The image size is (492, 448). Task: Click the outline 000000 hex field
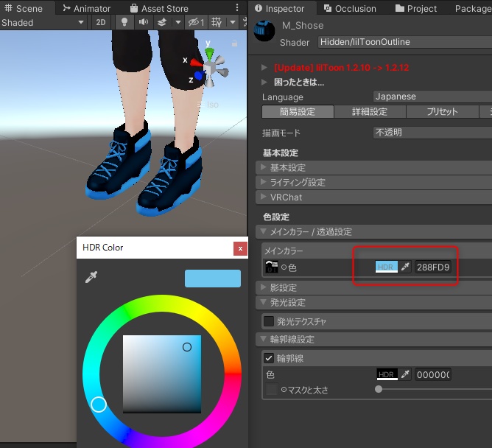click(x=433, y=374)
